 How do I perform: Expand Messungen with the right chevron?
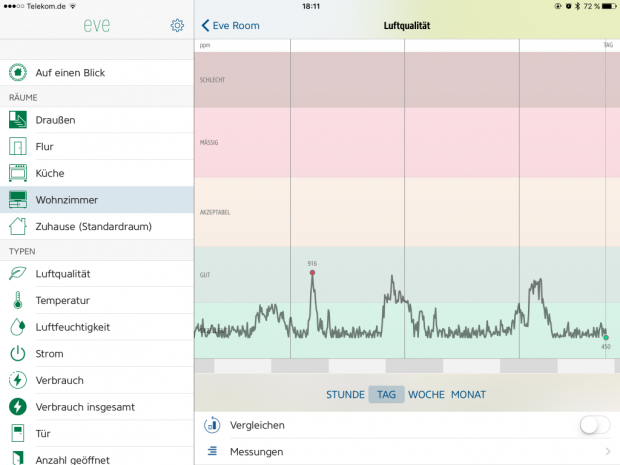tap(608, 451)
